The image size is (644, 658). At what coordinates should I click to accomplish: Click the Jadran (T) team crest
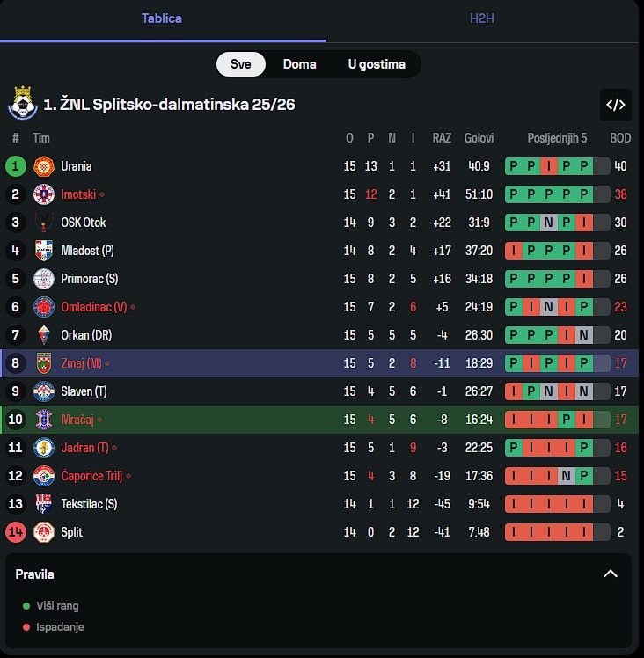tap(44, 448)
